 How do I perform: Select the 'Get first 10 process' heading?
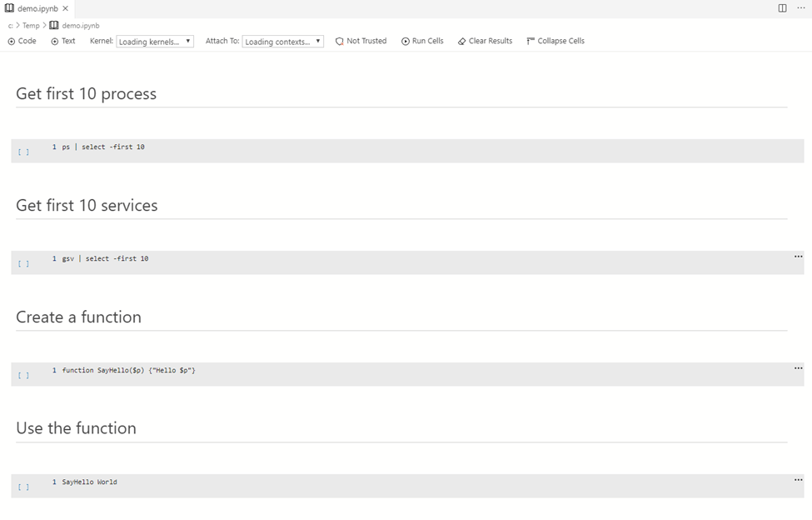pyautogui.click(x=86, y=93)
